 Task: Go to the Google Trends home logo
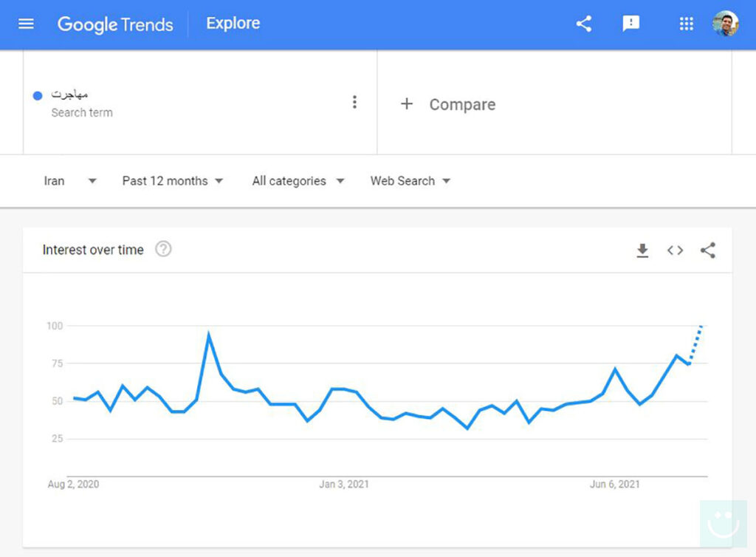(115, 24)
